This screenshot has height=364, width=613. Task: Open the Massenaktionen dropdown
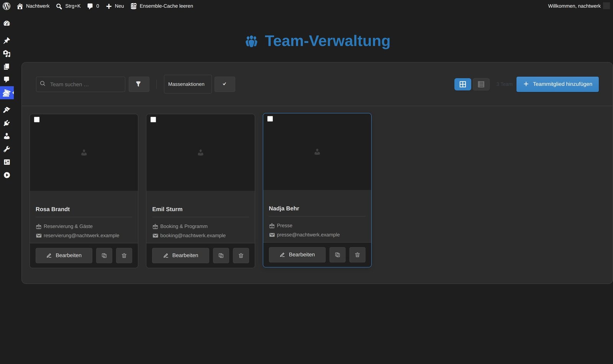pyautogui.click(x=188, y=84)
